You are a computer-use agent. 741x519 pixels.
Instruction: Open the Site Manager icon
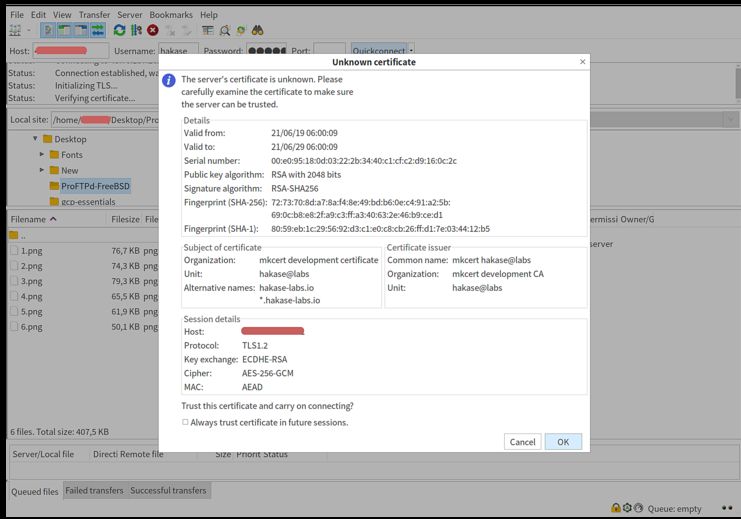[x=15, y=30]
